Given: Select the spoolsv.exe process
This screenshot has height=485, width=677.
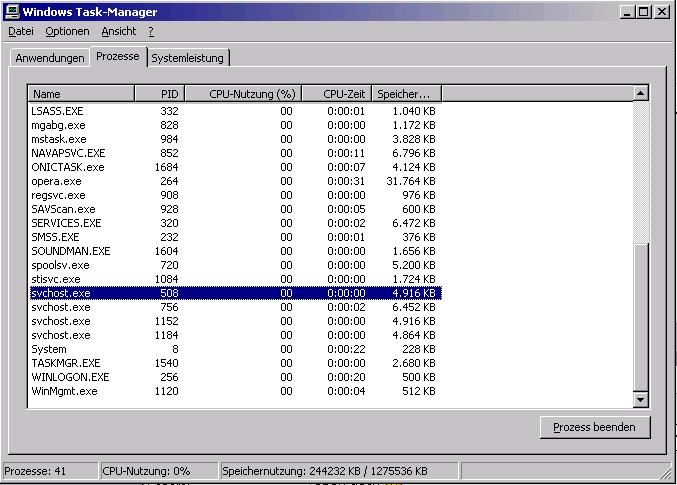Looking at the screenshot, I should [235, 265].
